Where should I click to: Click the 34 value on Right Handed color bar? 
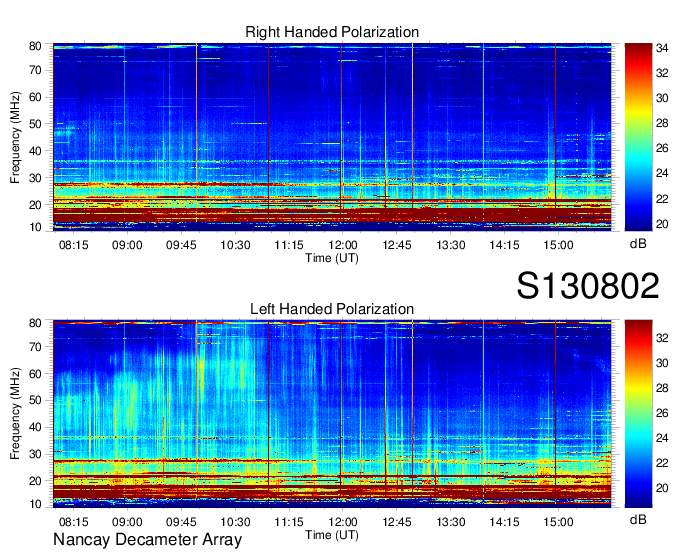coord(662,49)
